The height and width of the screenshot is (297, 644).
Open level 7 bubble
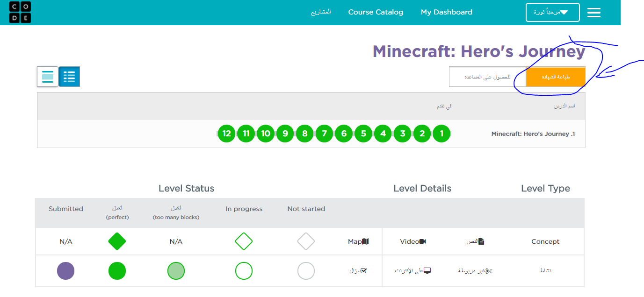324,134
